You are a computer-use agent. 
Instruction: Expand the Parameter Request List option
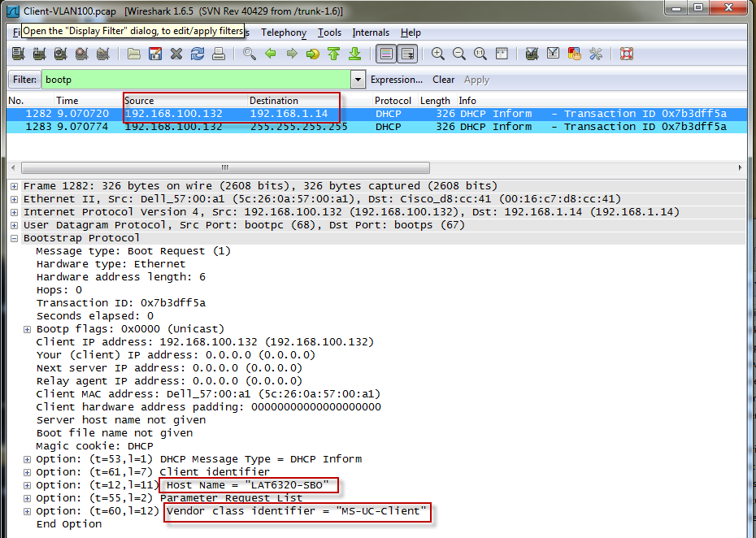28,498
